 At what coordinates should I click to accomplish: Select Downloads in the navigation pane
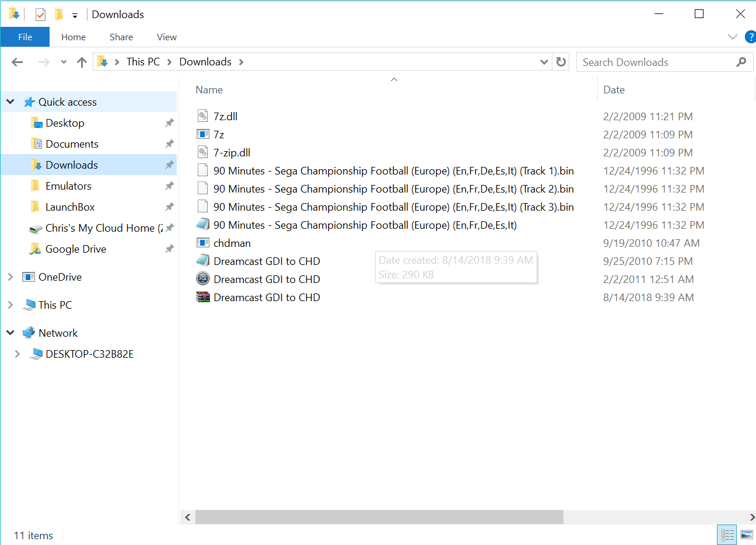pos(72,165)
